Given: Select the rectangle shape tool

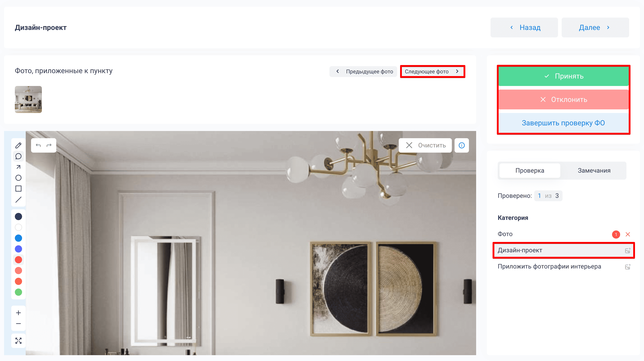Looking at the screenshot, I should coord(18,189).
